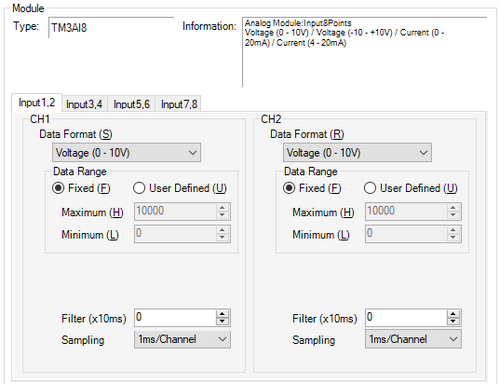Click the CH1 Filter input field
This screenshot has height=384, width=500.
tap(175, 317)
